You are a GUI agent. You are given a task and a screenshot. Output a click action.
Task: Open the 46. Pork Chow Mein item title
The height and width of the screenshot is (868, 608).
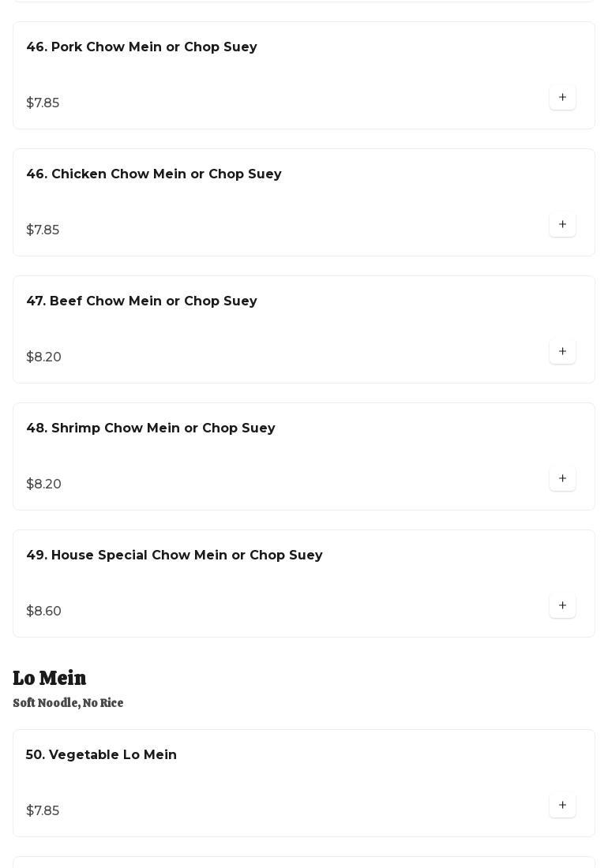[141, 47]
